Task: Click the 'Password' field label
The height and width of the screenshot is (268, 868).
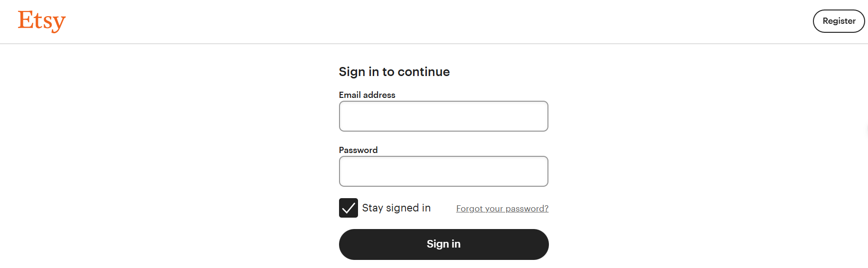Action: pos(359,150)
